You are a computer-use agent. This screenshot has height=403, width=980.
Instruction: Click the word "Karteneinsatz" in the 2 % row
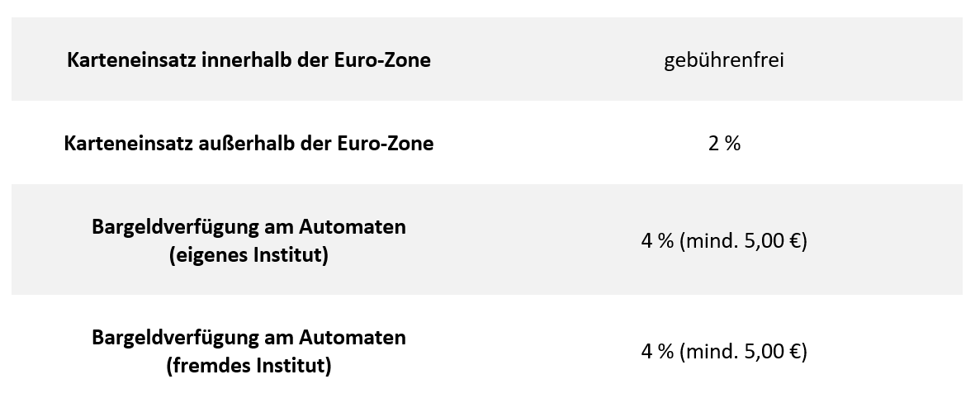tap(129, 144)
